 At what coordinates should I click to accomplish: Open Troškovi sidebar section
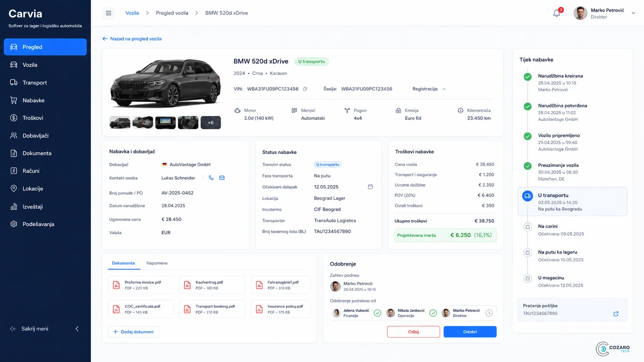pos(45,118)
